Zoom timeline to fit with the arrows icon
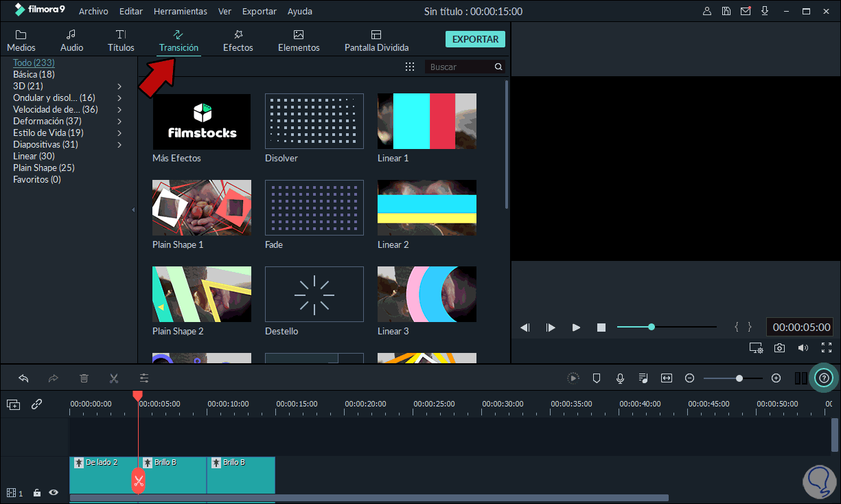Image resolution: width=841 pixels, height=504 pixels. 666,378
